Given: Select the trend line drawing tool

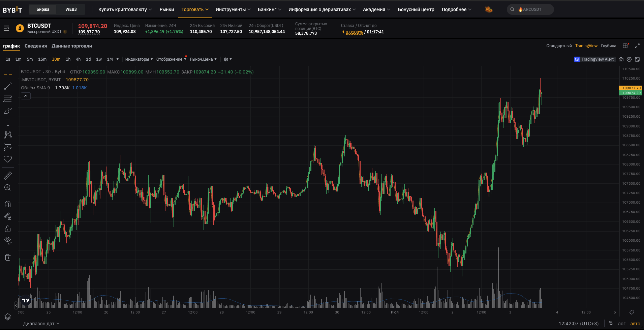Looking at the screenshot, I should tap(8, 87).
